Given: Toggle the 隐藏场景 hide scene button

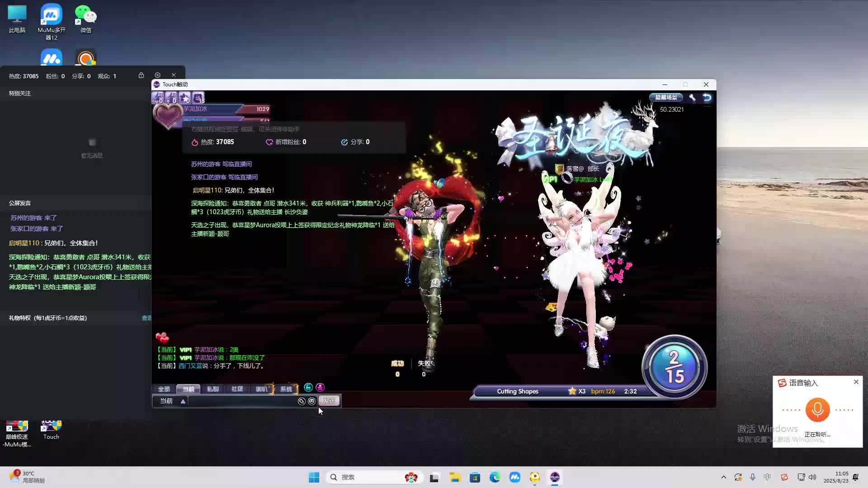Looking at the screenshot, I should click(666, 97).
